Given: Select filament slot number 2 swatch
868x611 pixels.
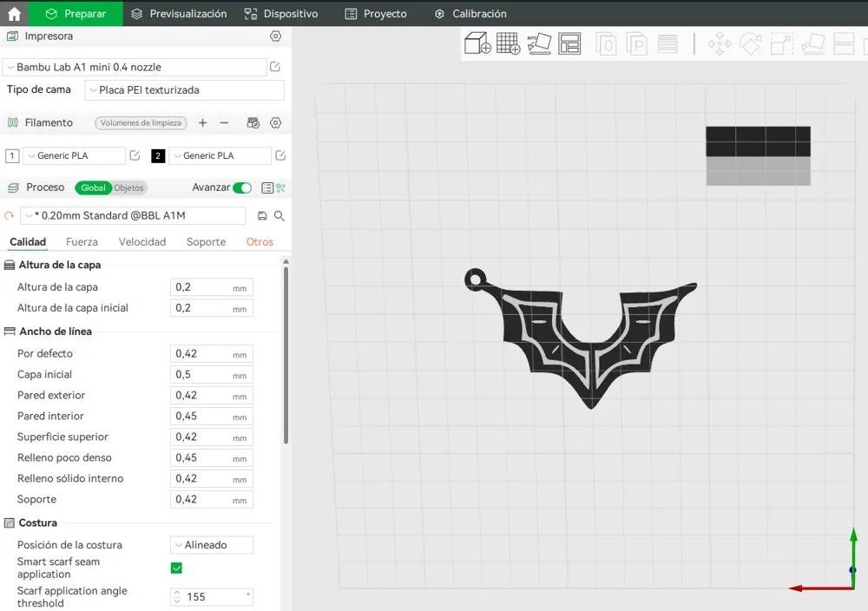Looking at the screenshot, I should click(158, 155).
